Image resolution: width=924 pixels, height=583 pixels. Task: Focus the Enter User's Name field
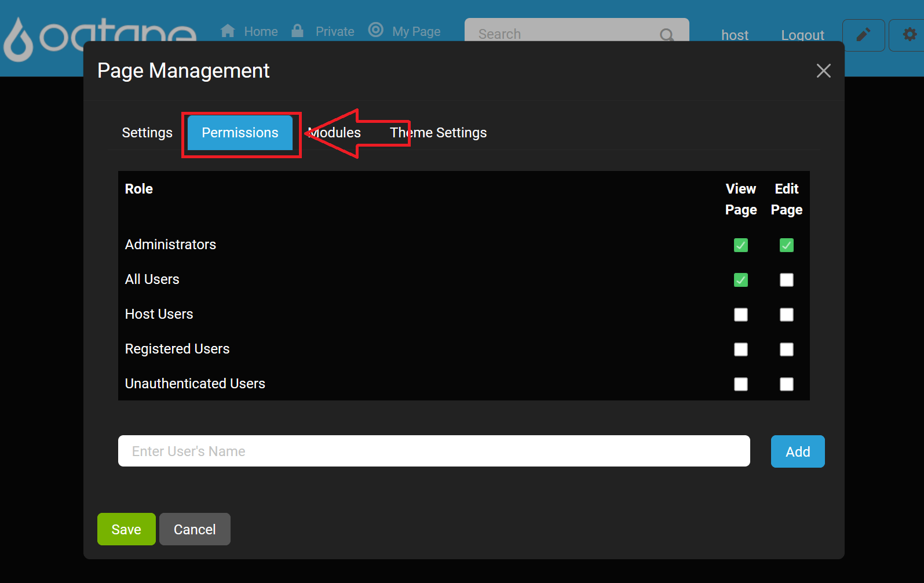pos(434,451)
